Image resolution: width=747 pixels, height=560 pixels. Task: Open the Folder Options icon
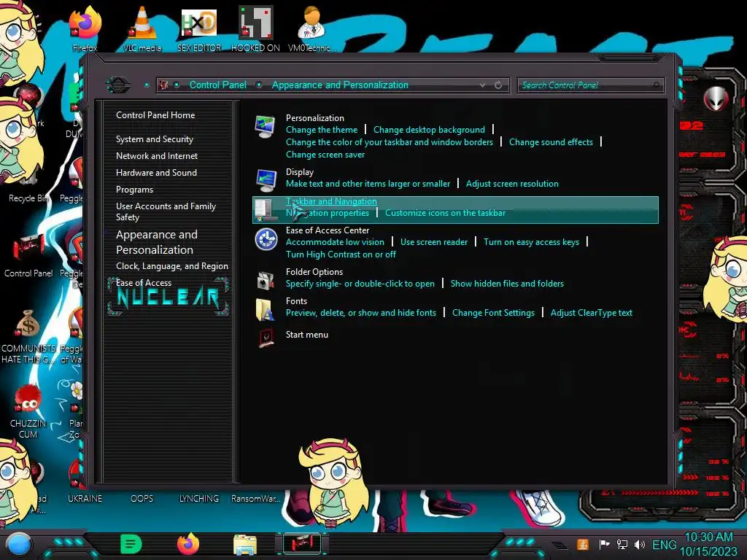tap(266, 280)
